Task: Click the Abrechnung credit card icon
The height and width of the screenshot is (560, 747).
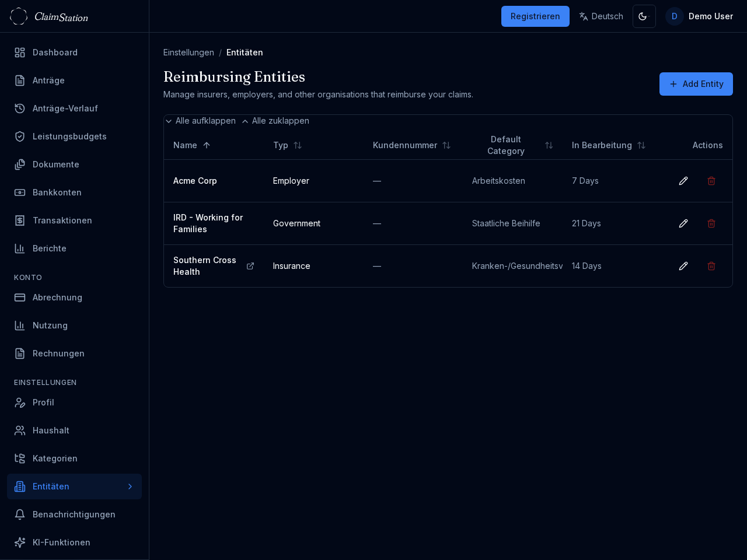Action: (x=20, y=297)
